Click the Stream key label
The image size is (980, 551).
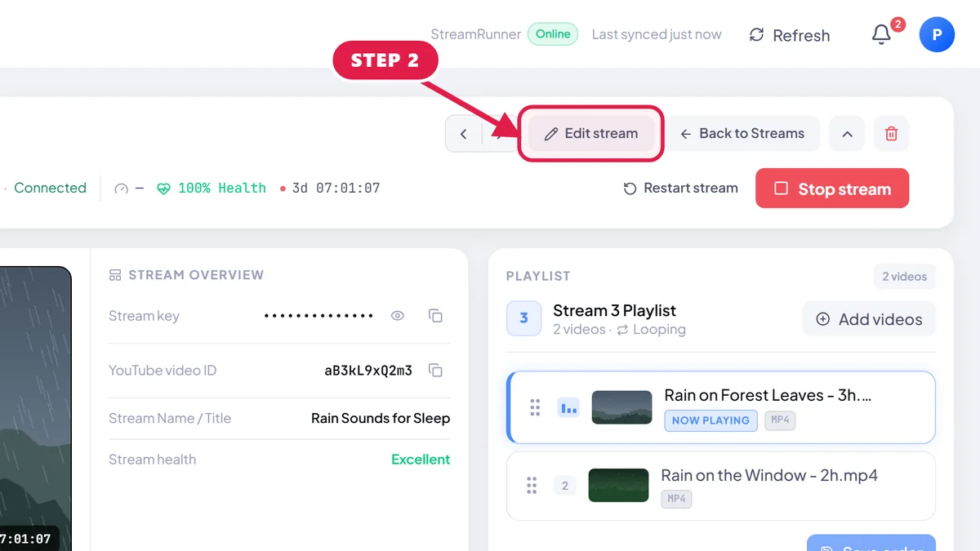pyautogui.click(x=144, y=316)
